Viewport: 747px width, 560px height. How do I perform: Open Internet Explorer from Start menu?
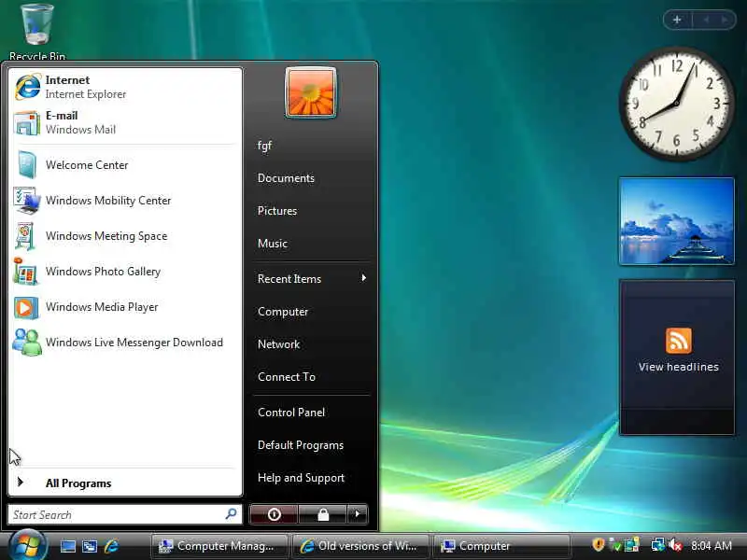125,87
